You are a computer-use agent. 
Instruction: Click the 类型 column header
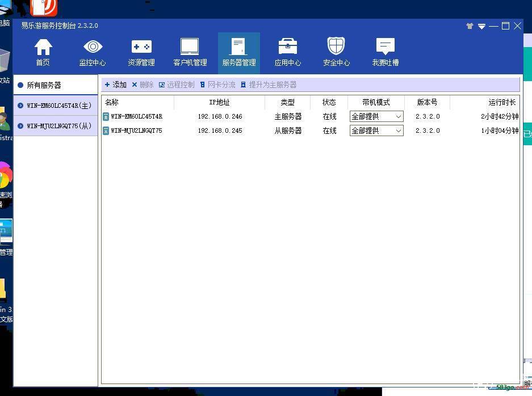pos(287,102)
